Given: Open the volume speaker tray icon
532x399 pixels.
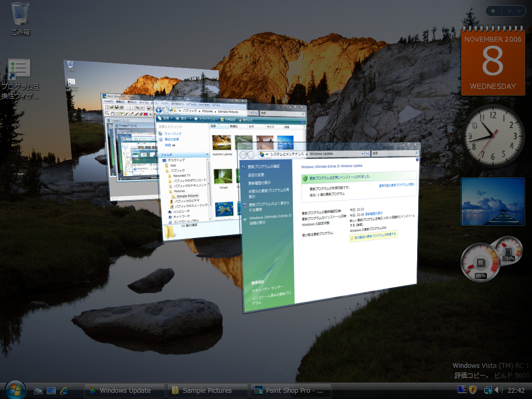Looking at the screenshot, I should 499,390.
